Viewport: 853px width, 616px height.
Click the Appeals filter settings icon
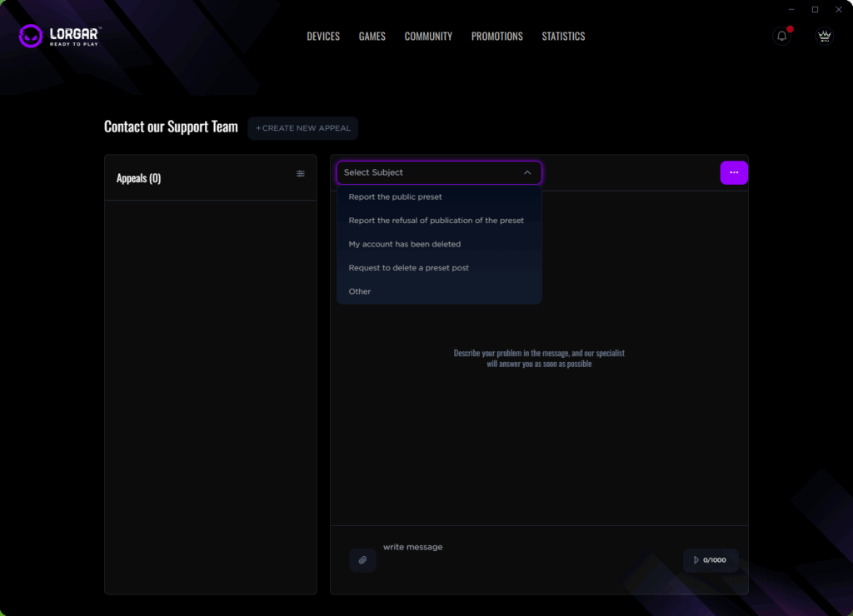click(x=301, y=174)
